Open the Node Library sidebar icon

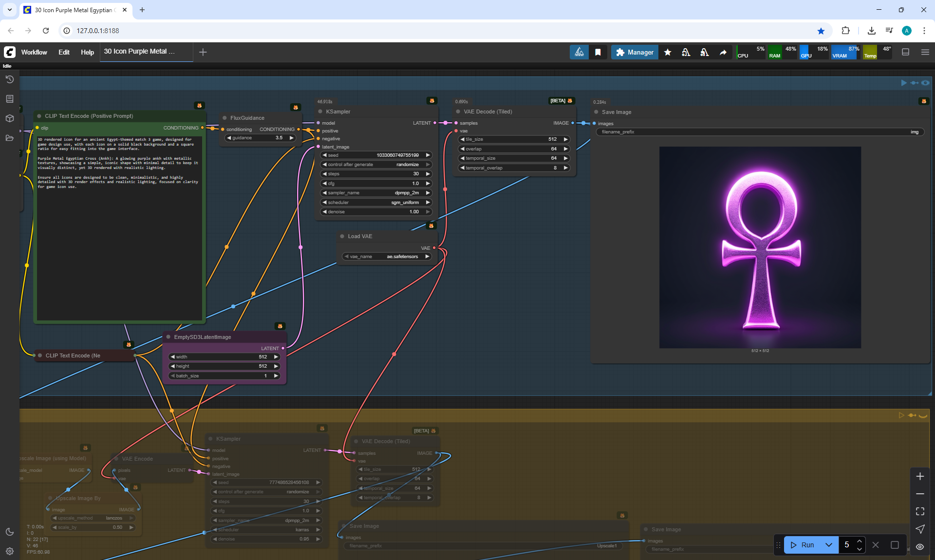point(9,99)
